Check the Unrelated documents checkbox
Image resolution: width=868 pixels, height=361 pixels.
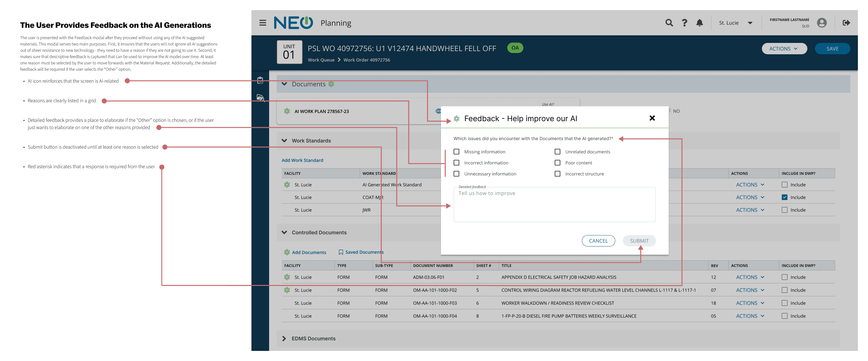557,151
